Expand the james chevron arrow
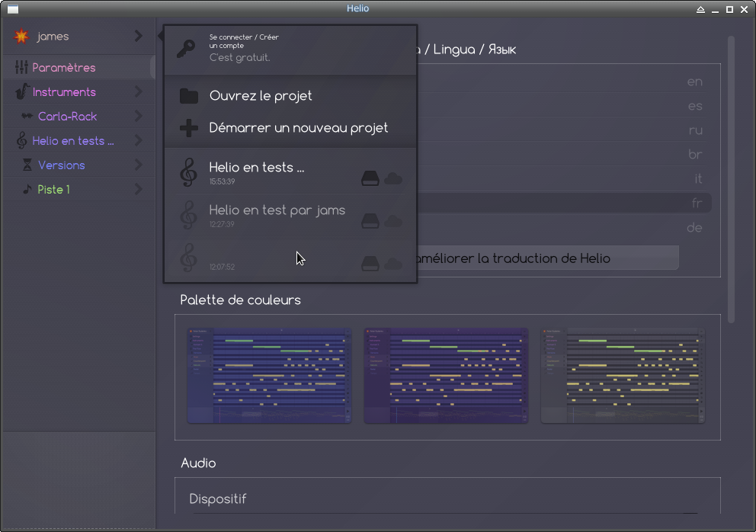Viewport: 756px width, 532px height. tap(139, 36)
